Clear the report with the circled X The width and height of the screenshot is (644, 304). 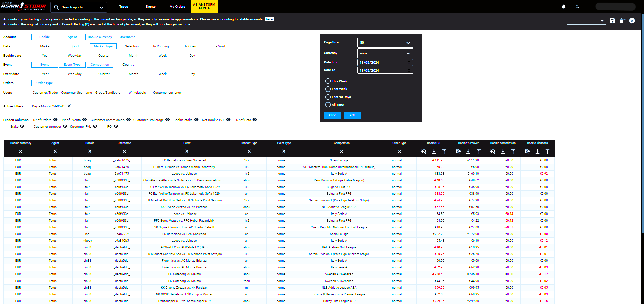point(632,21)
